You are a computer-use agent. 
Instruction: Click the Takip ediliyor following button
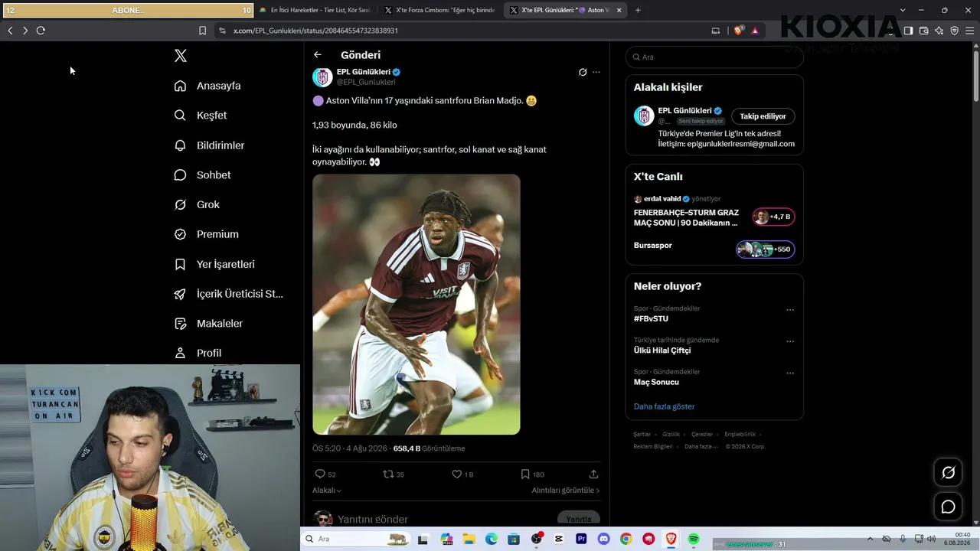pyautogui.click(x=763, y=116)
